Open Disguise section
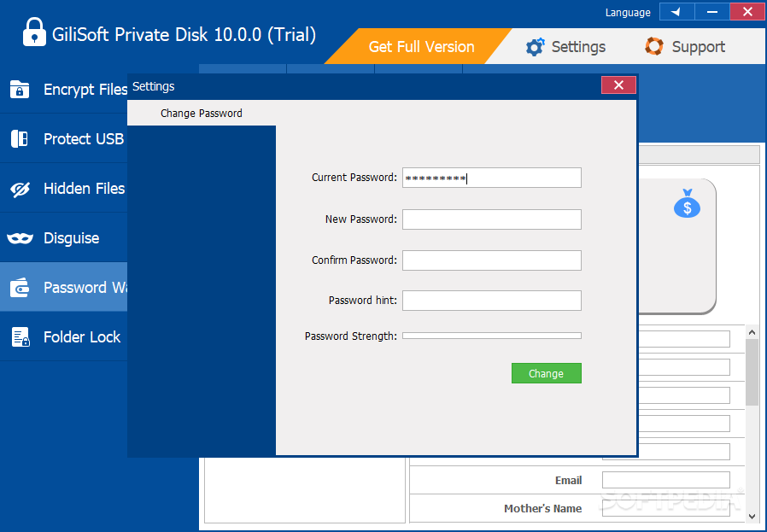Viewport: 767px width, 532px height. [x=63, y=237]
